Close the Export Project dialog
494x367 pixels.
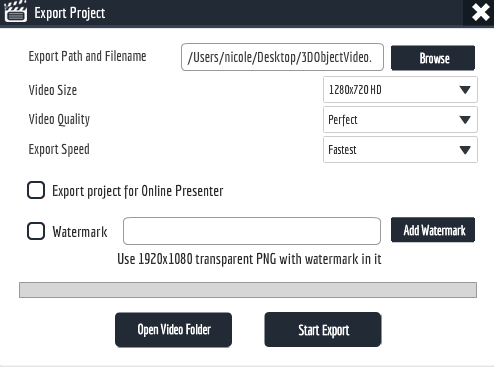tap(480, 13)
